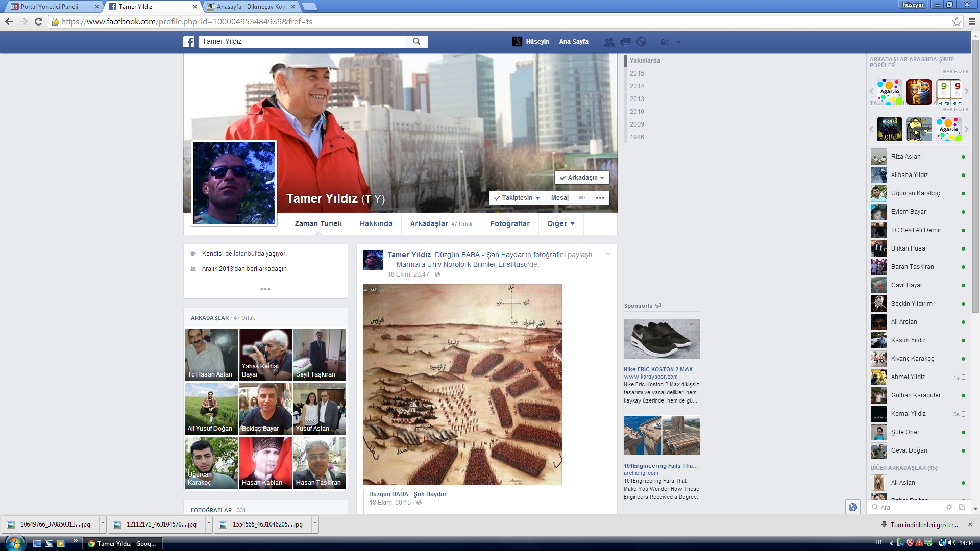980x551 pixels.
Task: Click the video call icon button
Action: coord(582,198)
